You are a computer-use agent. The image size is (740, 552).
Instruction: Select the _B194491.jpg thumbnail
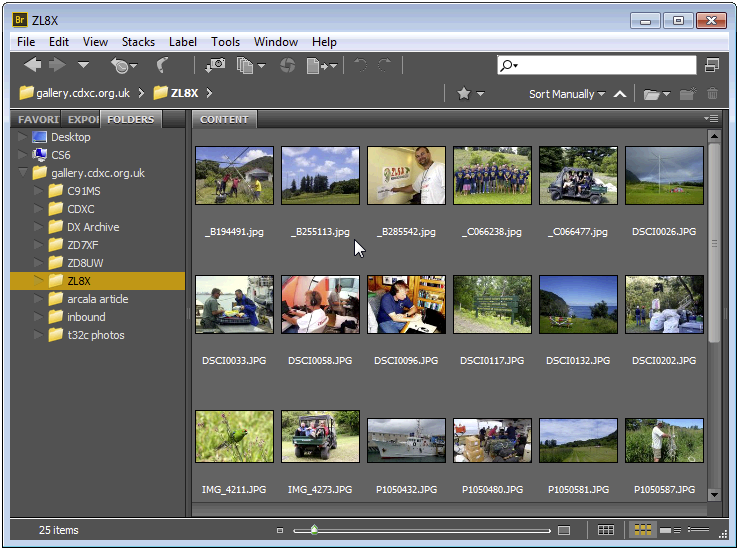tap(235, 175)
